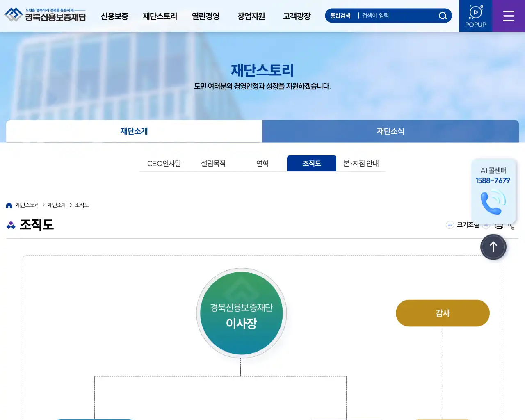Screen dimensions: 525x420
Task: Open the 연혁 sub-tab
Action: (x=262, y=163)
